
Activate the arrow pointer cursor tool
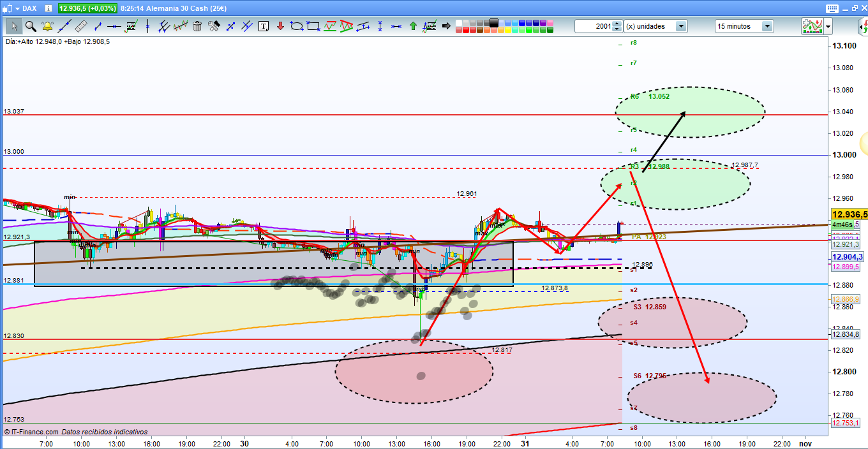tap(13, 26)
